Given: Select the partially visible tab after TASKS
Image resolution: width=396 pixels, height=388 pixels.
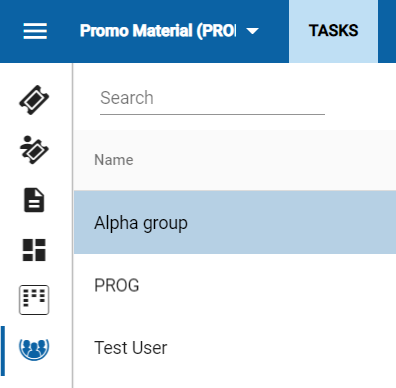Looking at the screenshot, I should tap(387, 31).
